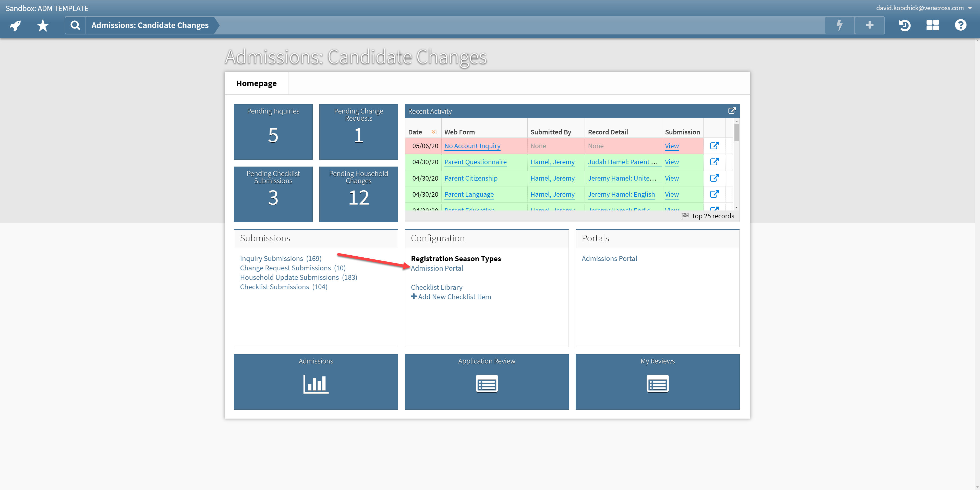Open the Admissions: Candidate Changes breadcrumb
This screenshot has width=980, height=490.
[x=150, y=25]
